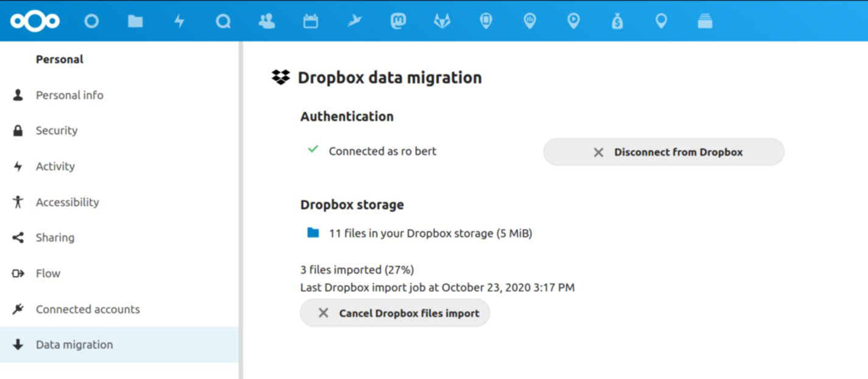Open the Files folder app
868x379 pixels.
(x=135, y=21)
